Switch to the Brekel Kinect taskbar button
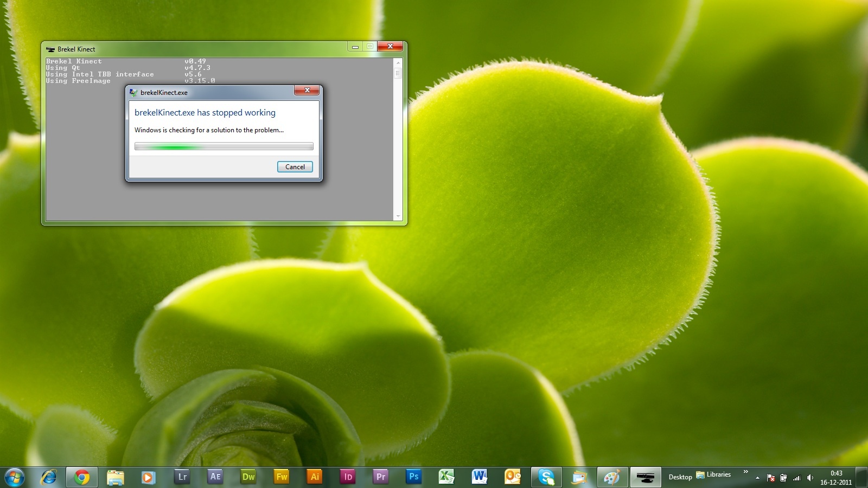 coord(646,477)
